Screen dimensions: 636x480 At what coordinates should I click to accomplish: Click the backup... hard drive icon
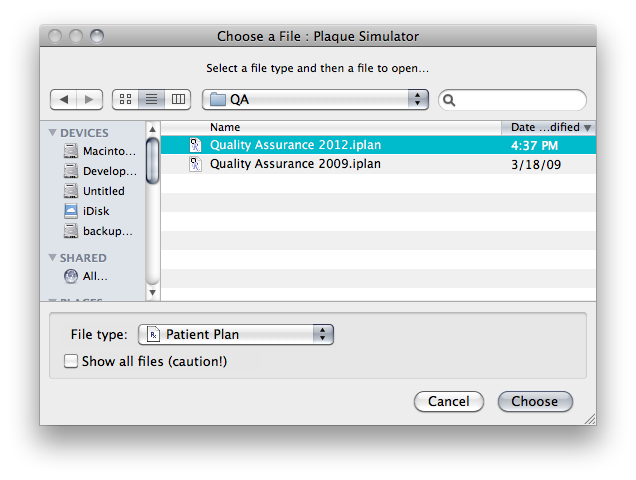pos(71,231)
